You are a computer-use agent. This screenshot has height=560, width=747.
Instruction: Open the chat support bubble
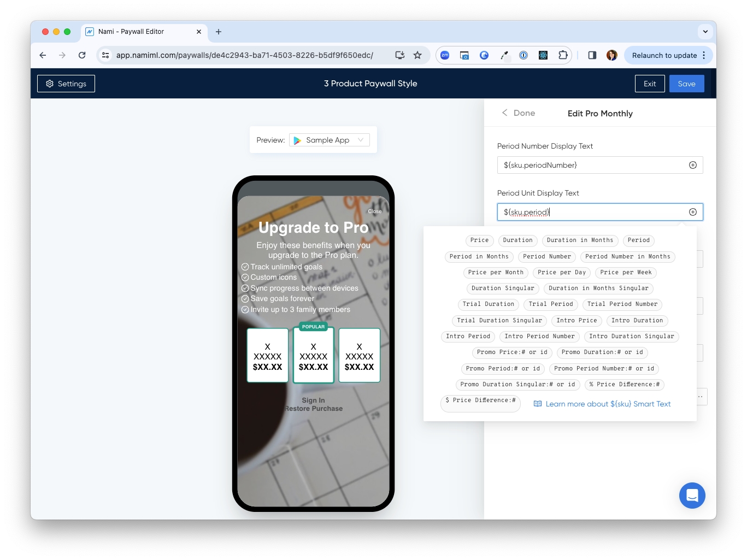point(692,496)
